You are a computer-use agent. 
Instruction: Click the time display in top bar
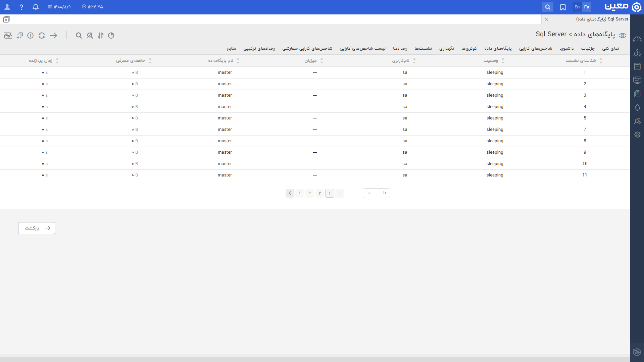[x=93, y=7]
